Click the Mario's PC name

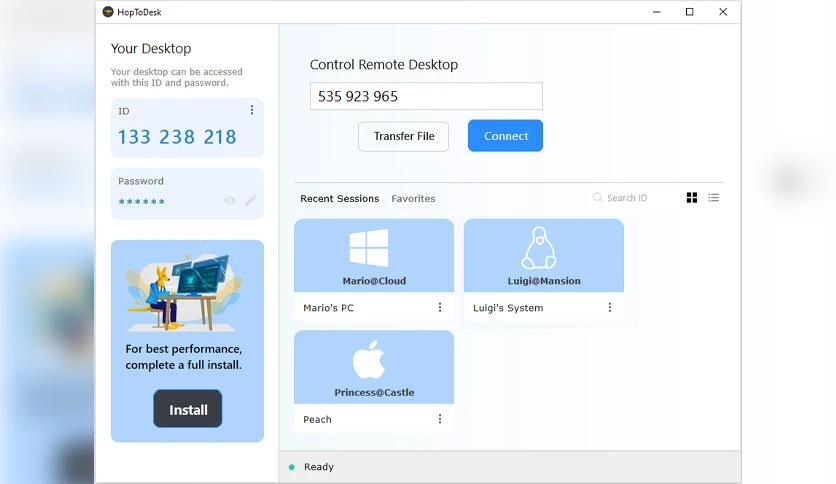tap(328, 308)
